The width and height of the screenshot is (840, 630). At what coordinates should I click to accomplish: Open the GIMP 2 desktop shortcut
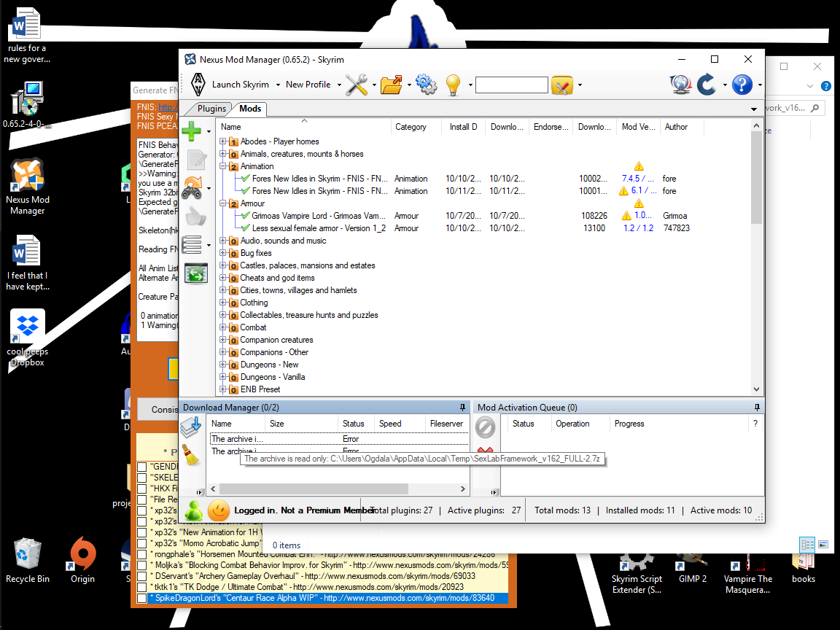[692, 569]
